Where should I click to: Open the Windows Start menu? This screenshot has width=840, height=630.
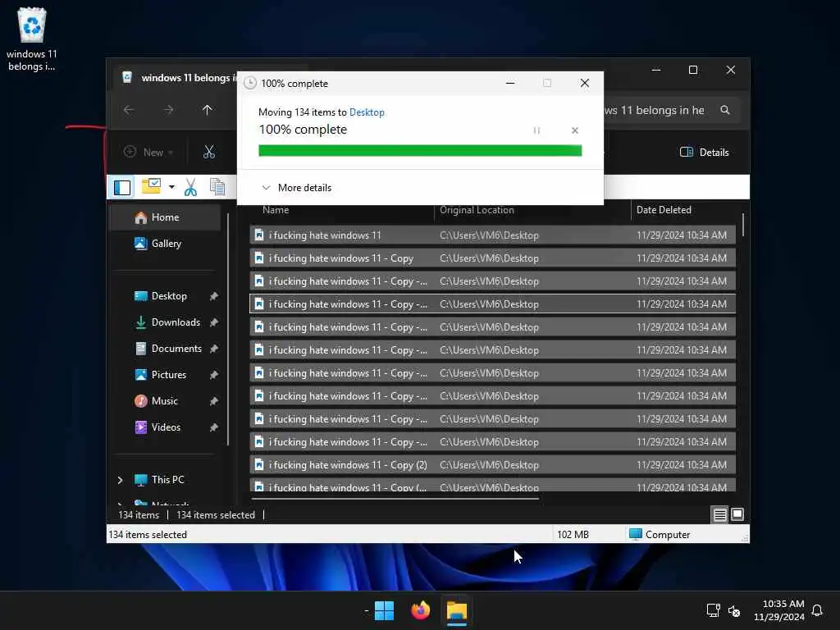pyautogui.click(x=384, y=610)
